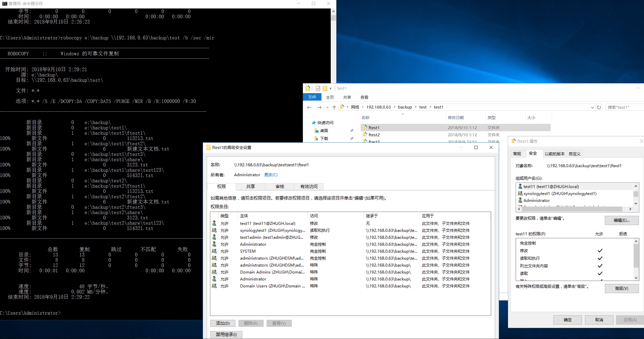644x339 pixels.
Task: Select the SYSTEM permission entry
Action: 350,251
